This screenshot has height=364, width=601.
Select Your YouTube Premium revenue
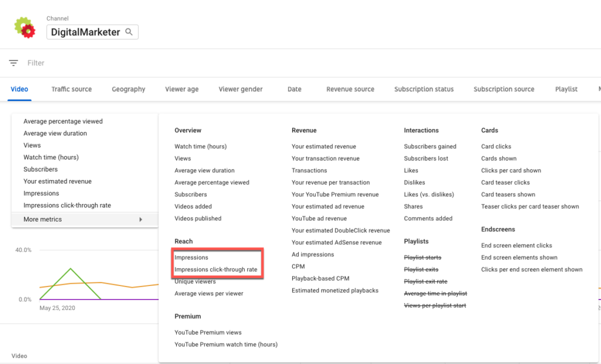(x=335, y=195)
